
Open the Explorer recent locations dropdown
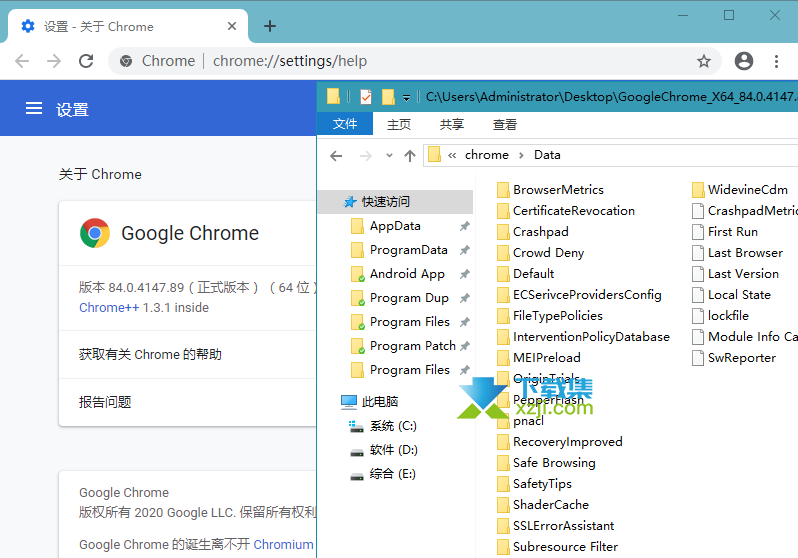(389, 155)
